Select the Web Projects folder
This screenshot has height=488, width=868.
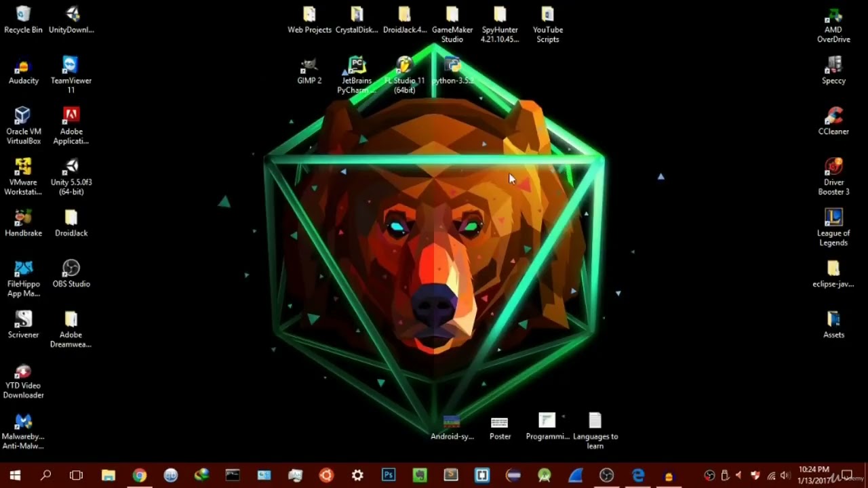pyautogui.click(x=309, y=20)
